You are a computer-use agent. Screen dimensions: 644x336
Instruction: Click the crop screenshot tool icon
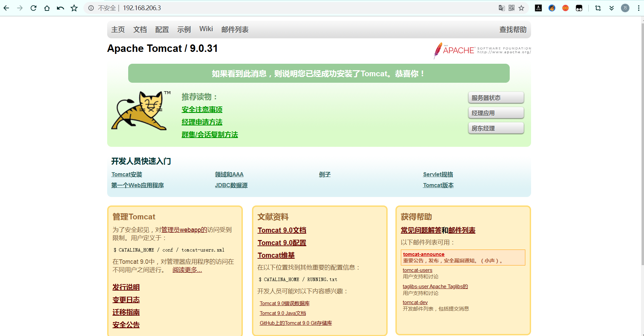598,8
